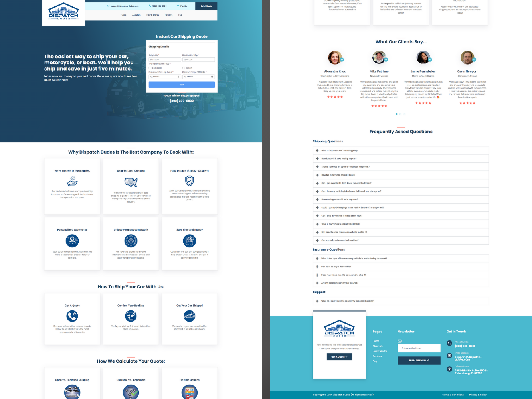Click the email icon in Get In Touch

click(449, 355)
